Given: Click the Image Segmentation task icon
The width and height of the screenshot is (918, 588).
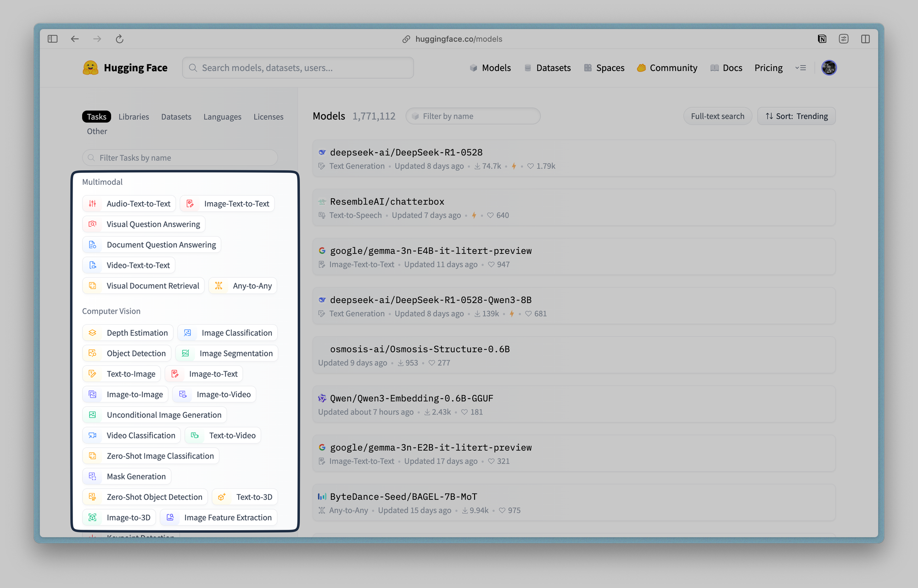Looking at the screenshot, I should 185,353.
